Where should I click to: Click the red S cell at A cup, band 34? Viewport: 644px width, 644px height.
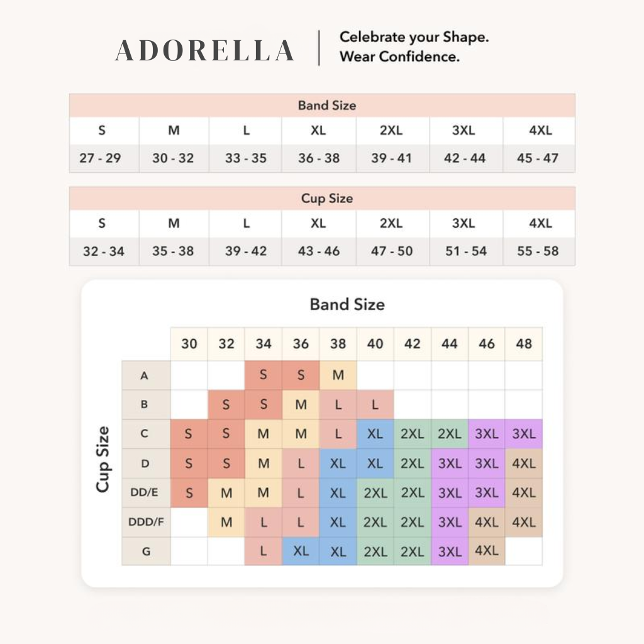click(264, 375)
